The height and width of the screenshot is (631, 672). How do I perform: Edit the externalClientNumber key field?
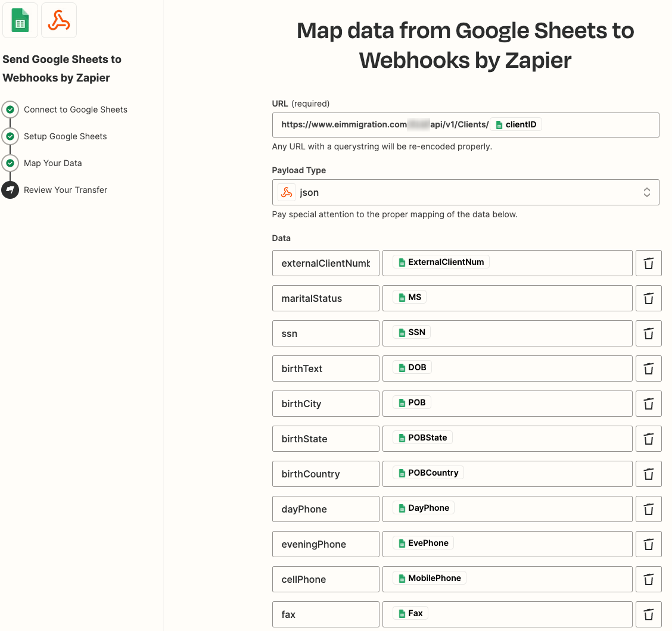(x=326, y=263)
